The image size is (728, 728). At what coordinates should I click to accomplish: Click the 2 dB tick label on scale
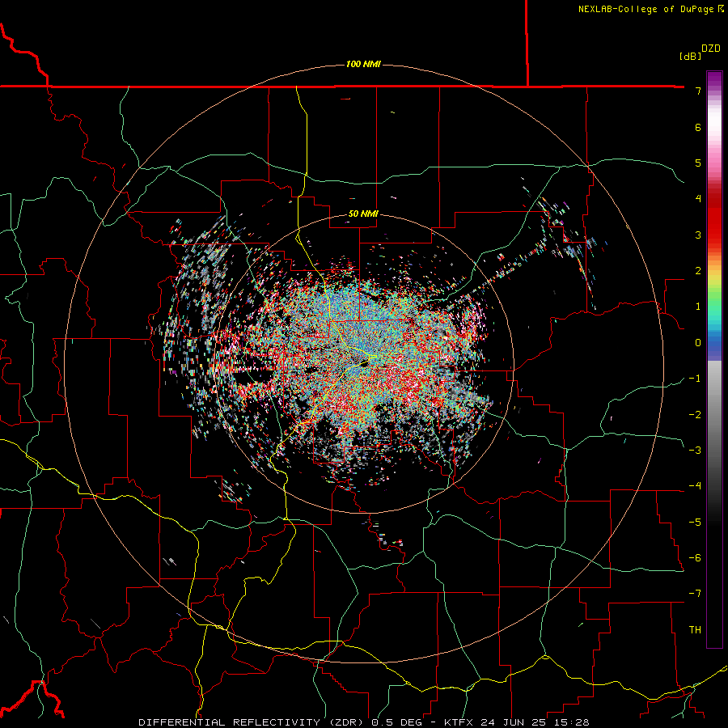698,271
